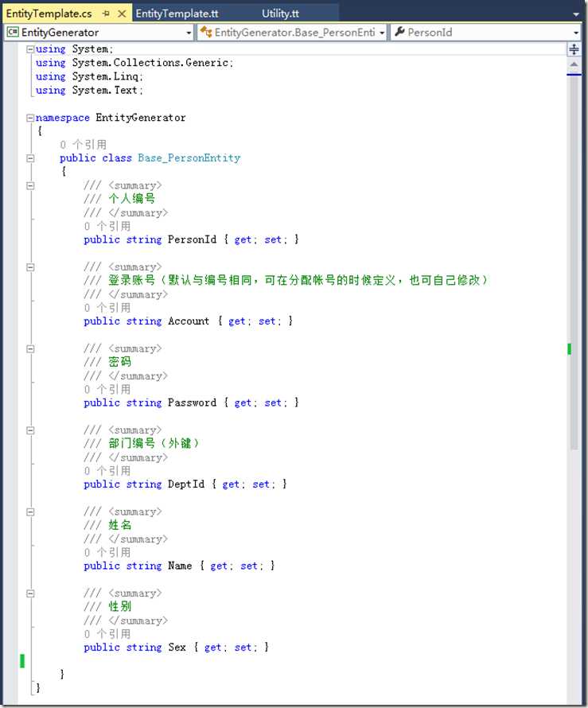Click the System.Text using line
588x708 pixels.
tap(89, 91)
